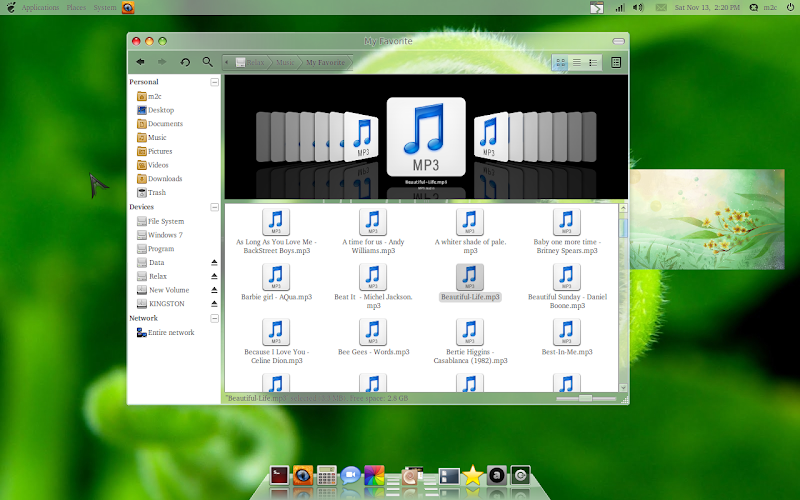This screenshot has width=800, height=500.
Task: Select My Favorite path button
Action: pyautogui.click(x=326, y=62)
